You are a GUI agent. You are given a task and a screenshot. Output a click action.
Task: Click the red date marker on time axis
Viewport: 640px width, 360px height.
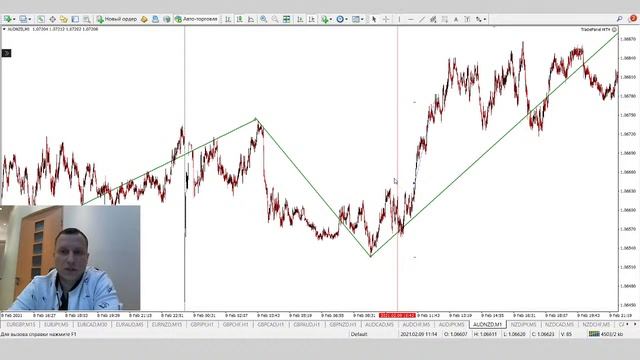tap(397, 316)
